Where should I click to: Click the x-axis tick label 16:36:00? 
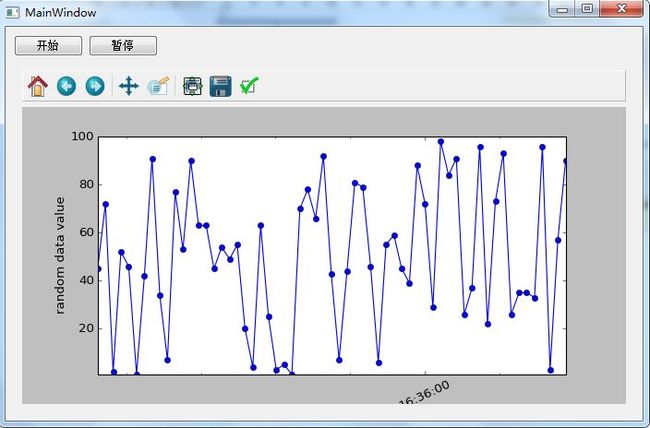pos(424,393)
